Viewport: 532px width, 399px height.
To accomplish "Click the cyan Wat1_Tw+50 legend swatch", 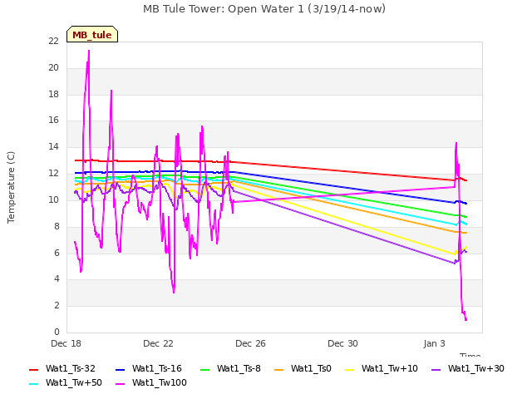I will (x=34, y=384).
